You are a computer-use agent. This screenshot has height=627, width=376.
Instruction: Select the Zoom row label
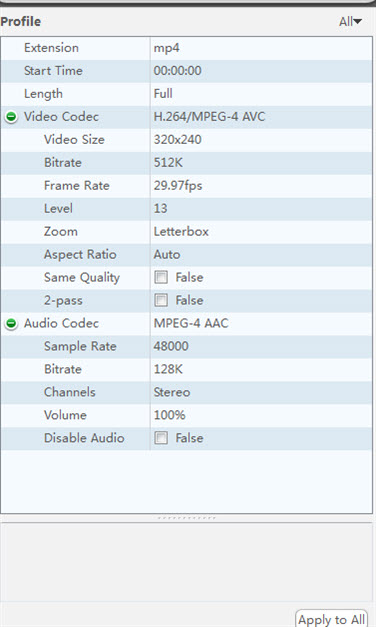[61, 232]
